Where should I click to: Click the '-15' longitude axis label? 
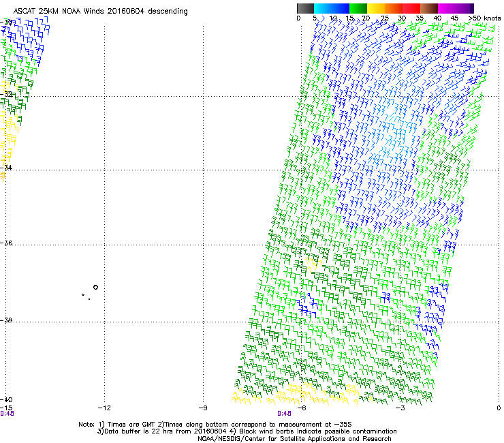pos(6,408)
